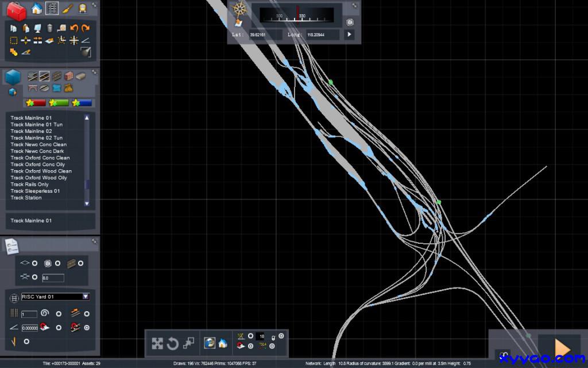Enable the radio next to diamond shape icon

coord(34,263)
